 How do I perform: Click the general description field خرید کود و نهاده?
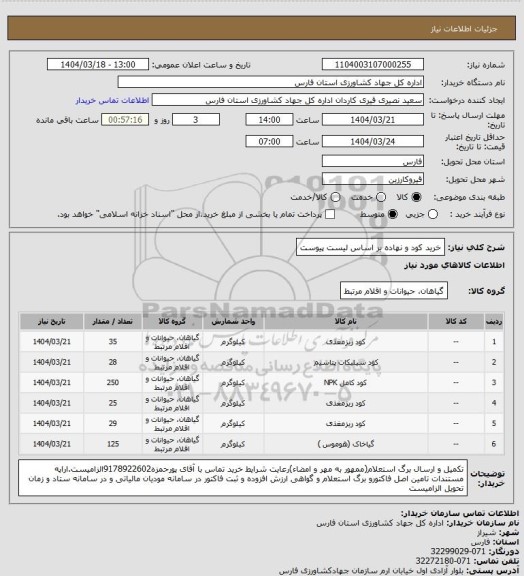[370, 248]
